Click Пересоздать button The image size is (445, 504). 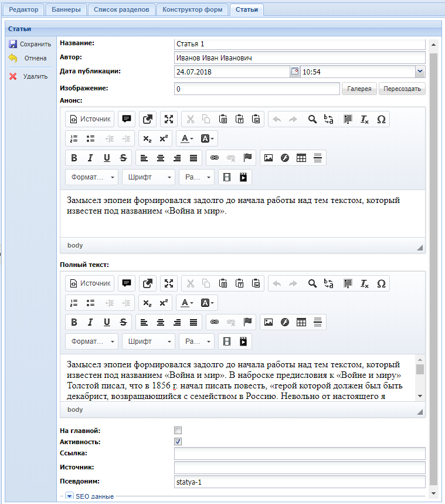[402, 89]
